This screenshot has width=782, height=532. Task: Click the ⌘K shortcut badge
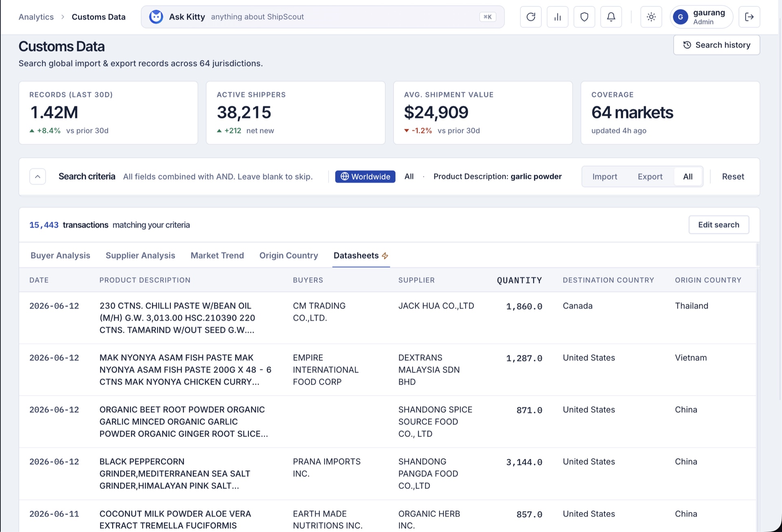(x=488, y=17)
